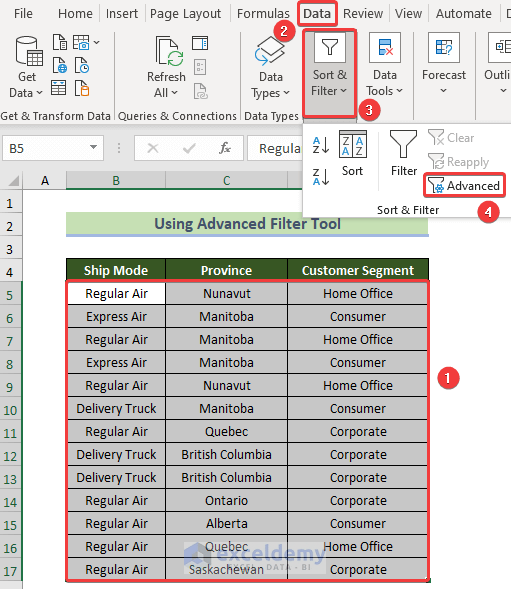Screen dimensions: 511x589
Task: Click the Using Advanced Filter Tool title cell
Action: (x=247, y=224)
